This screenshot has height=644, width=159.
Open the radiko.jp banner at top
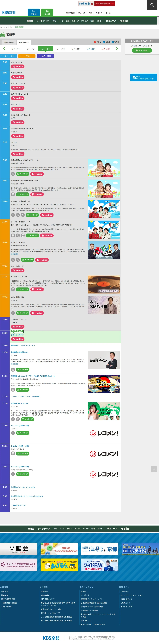coord(97,4)
